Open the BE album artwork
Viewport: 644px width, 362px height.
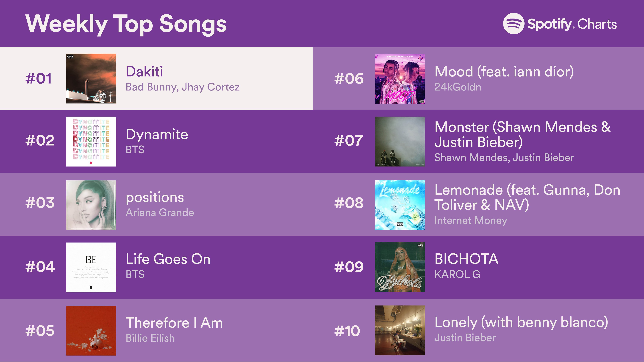pos(91,267)
